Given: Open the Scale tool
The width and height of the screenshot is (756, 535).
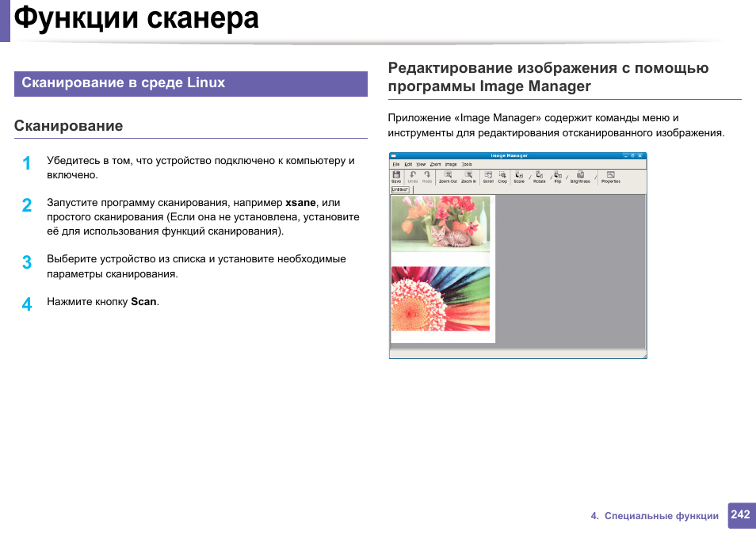Looking at the screenshot, I should click(519, 177).
